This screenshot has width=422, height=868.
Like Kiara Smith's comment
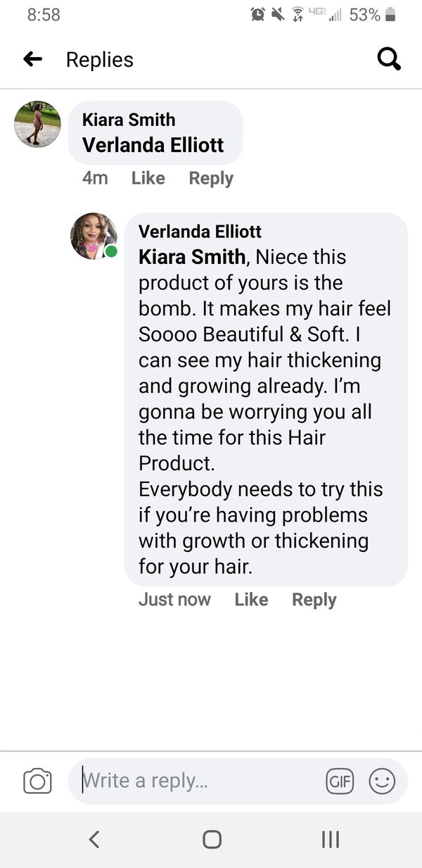pyautogui.click(x=148, y=178)
